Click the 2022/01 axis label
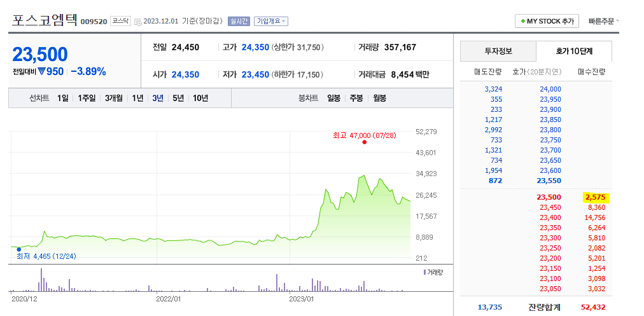Viewport: 644px width, 316px height. (x=169, y=299)
